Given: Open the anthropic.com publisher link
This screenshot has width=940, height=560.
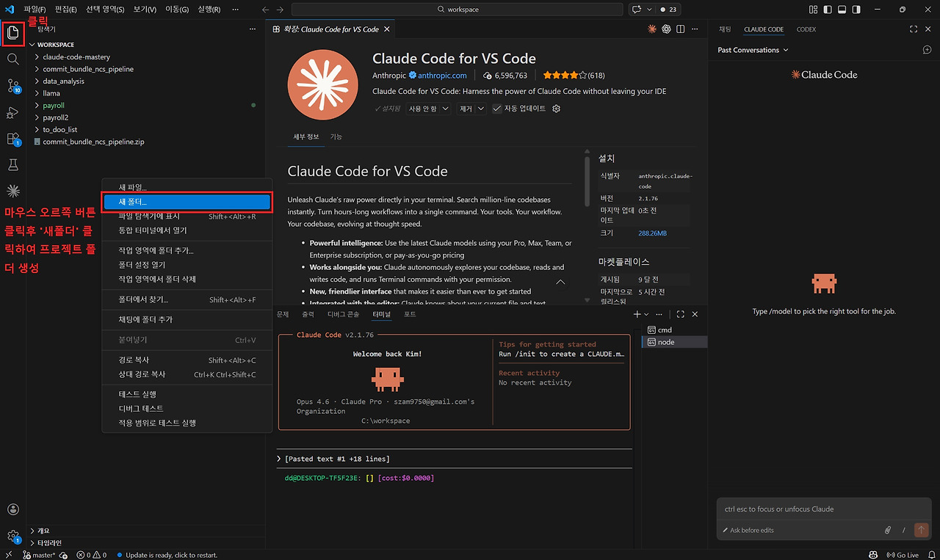Looking at the screenshot, I should tap(442, 76).
